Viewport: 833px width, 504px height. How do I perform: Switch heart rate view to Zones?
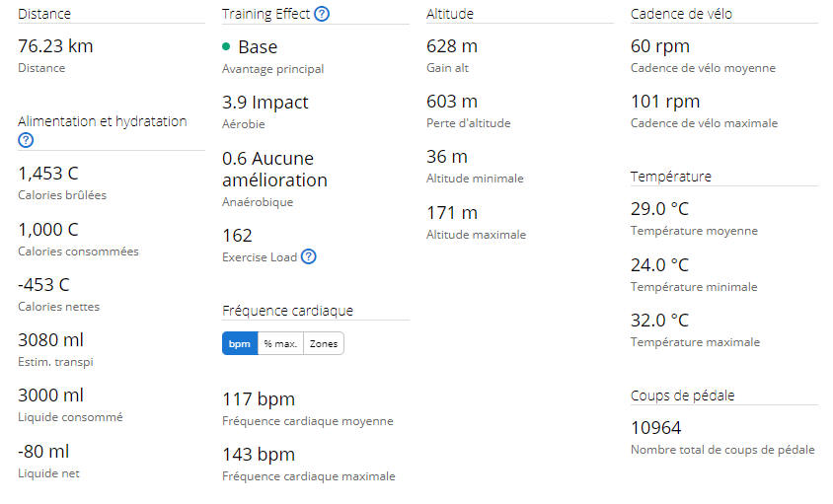point(324,343)
